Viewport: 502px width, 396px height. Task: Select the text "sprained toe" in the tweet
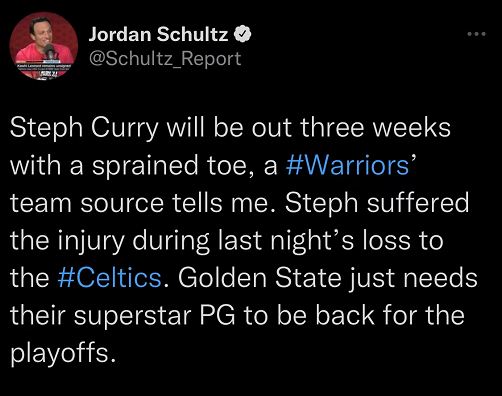tap(170, 166)
